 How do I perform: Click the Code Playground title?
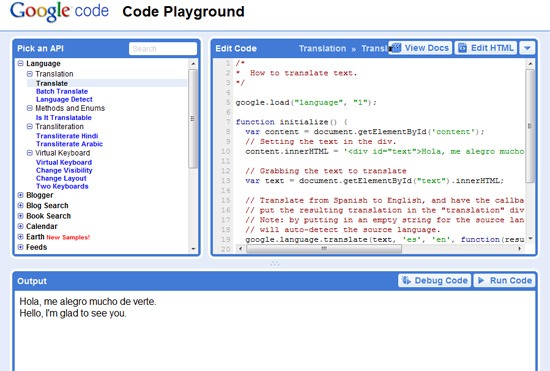click(183, 12)
